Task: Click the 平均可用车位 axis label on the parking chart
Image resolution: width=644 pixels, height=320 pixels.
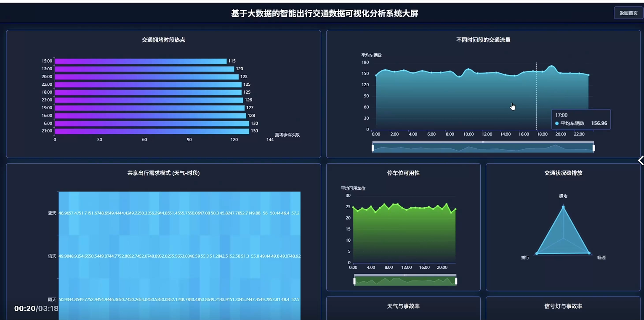Action: pos(353,188)
